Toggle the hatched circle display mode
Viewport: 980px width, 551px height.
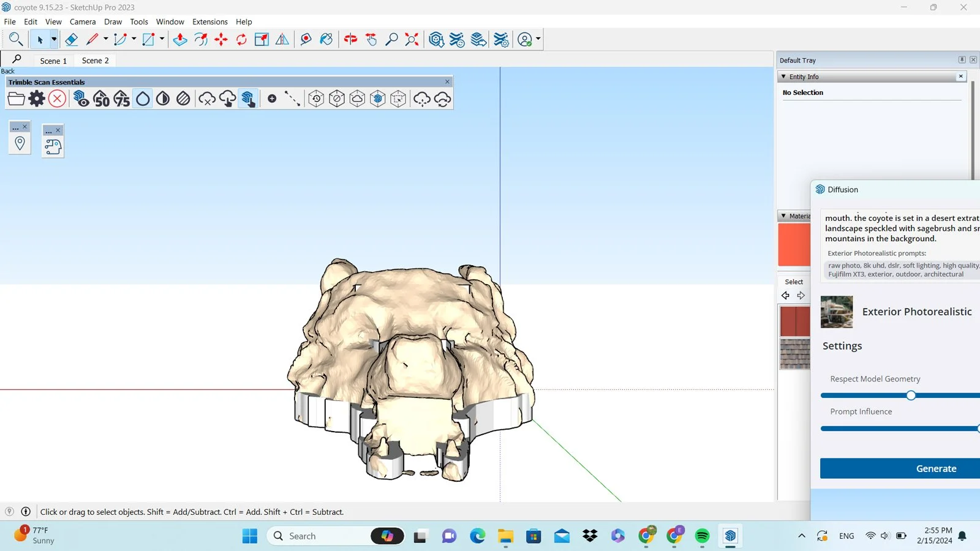pos(183,99)
